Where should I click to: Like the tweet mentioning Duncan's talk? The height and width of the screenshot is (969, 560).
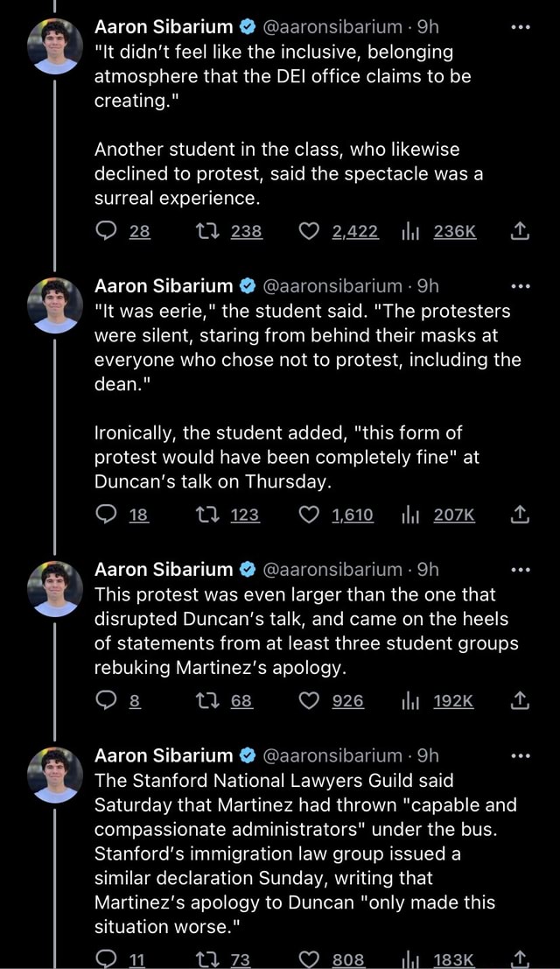tap(308, 516)
